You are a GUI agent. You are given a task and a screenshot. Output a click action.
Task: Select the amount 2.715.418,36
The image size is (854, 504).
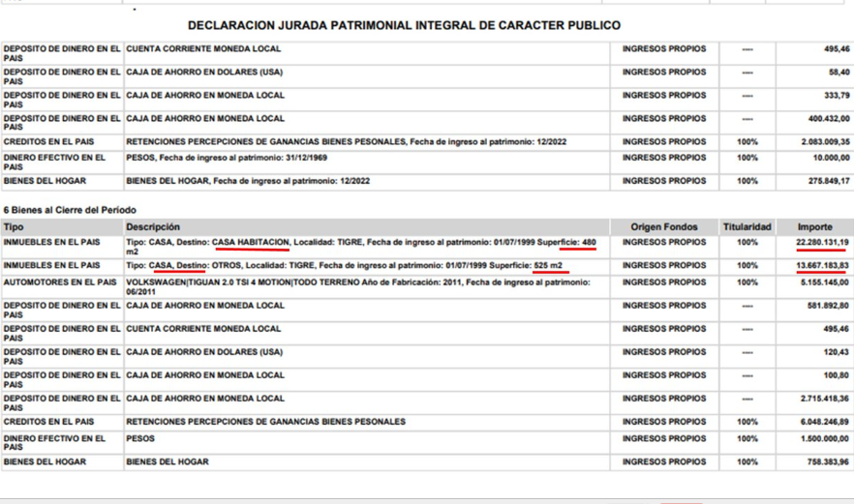825,399
